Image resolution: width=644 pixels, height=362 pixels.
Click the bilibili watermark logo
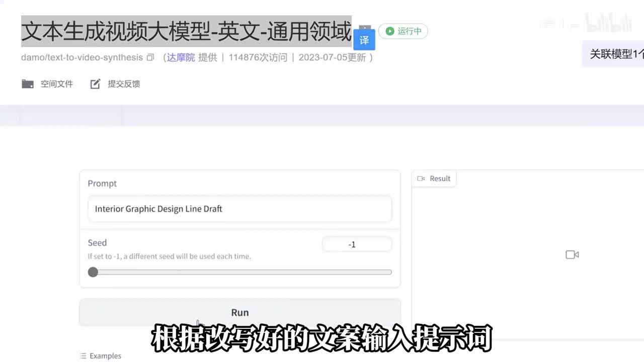coord(609,24)
